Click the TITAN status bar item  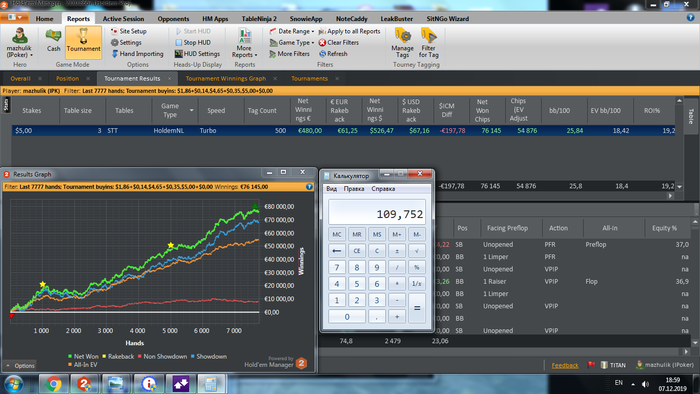(613, 365)
